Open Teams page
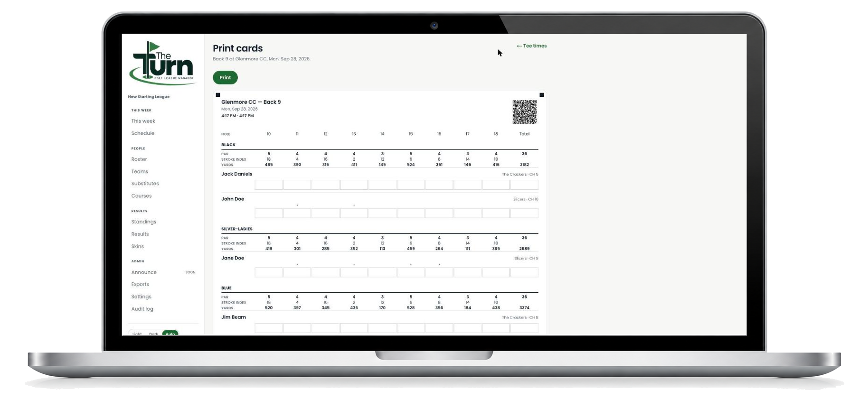Screen dimensions: 868x408 coord(140,172)
